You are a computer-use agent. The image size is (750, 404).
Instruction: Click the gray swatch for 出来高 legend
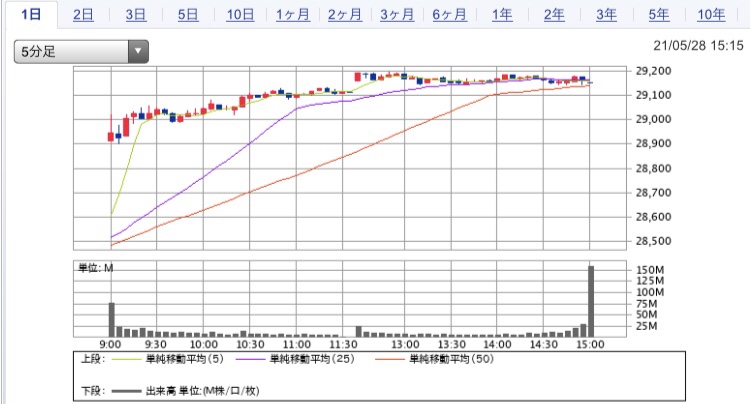coord(127,392)
